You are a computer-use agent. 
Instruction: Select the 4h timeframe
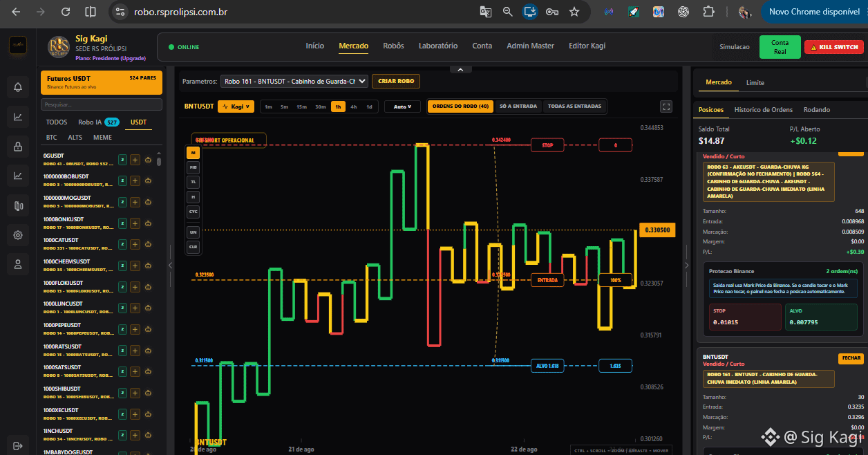click(354, 106)
